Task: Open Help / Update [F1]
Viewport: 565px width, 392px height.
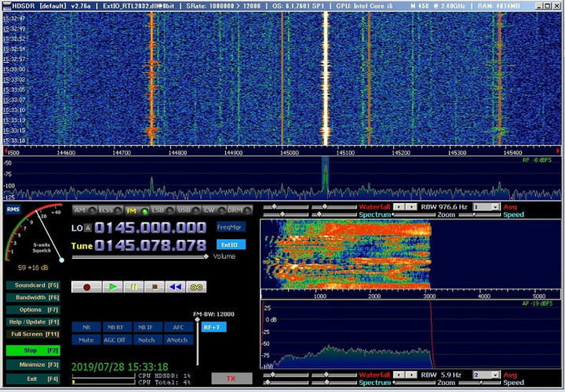Action: click(33, 322)
